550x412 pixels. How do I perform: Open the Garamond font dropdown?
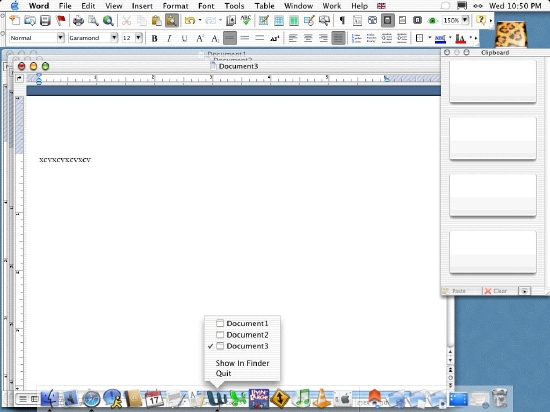pos(114,38)
